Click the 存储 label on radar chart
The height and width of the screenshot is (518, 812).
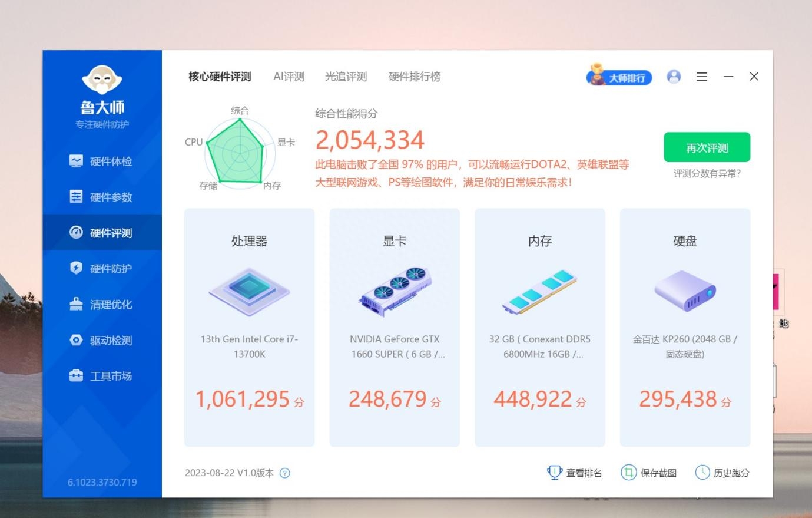208,186
